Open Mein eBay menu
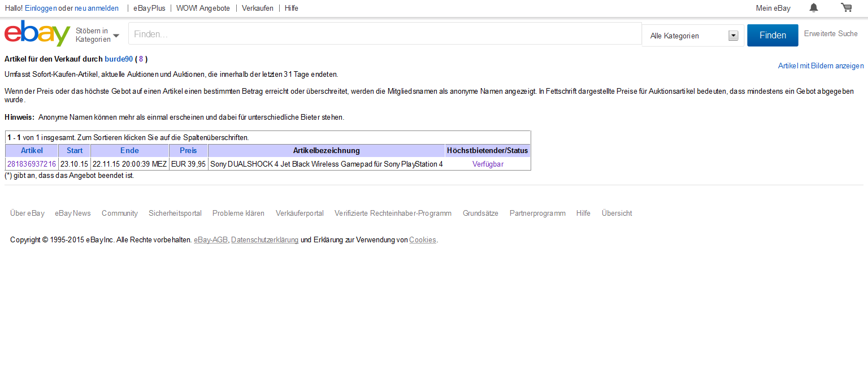 coord(773,8)
